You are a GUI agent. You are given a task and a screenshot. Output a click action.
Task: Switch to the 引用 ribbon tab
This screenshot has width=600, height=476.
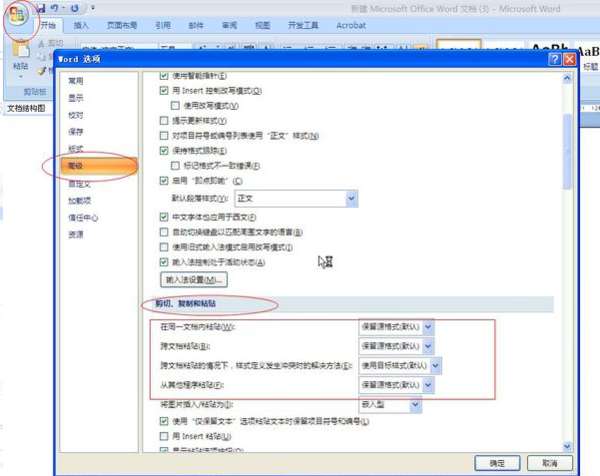163,26
